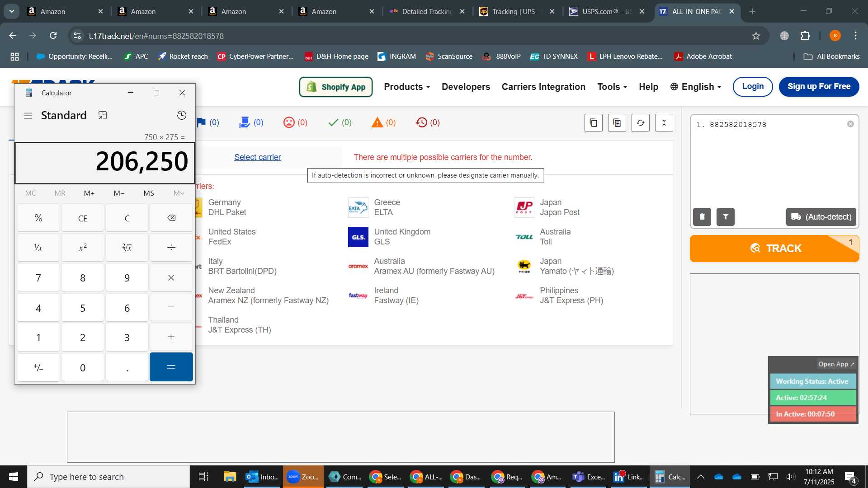This screenshot has width=868, height=488.
Task: Open Chrome extensions puzzle icon
Action: click(805, 36)
